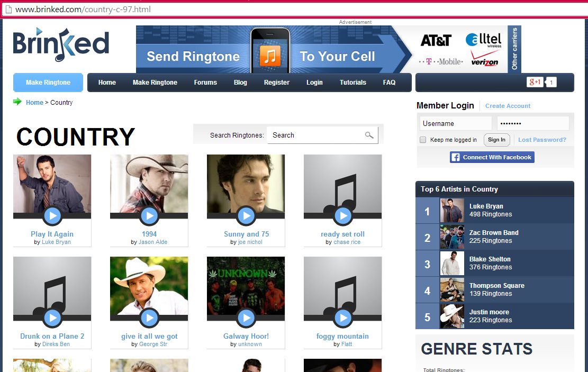
Task: Click the Sign In button
Action: click(x=497, y=140)
